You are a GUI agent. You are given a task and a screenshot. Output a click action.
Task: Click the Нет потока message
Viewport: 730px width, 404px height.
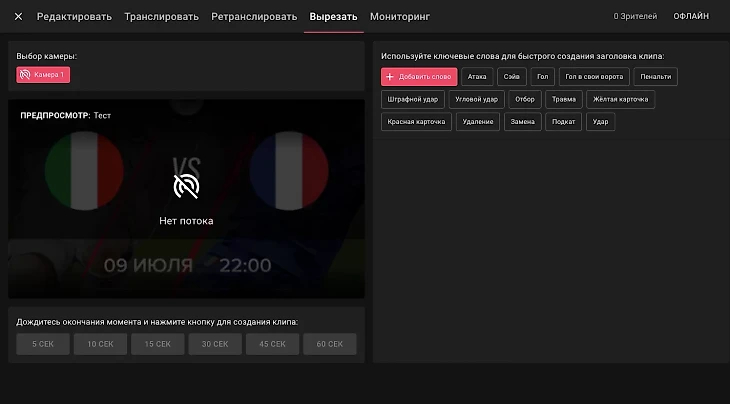tap(186, 221)
